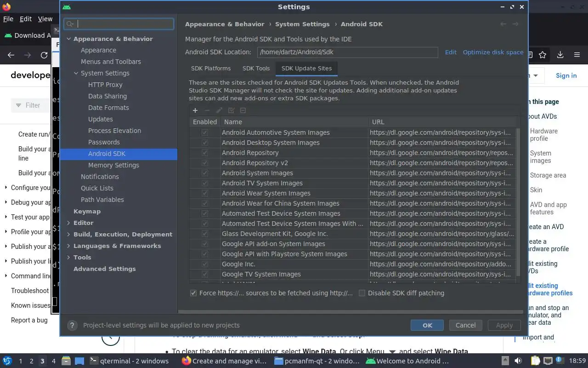This screenshot has height=368, width=588.
Task: Click Sign in link on browser page
Action: [566, 75]
